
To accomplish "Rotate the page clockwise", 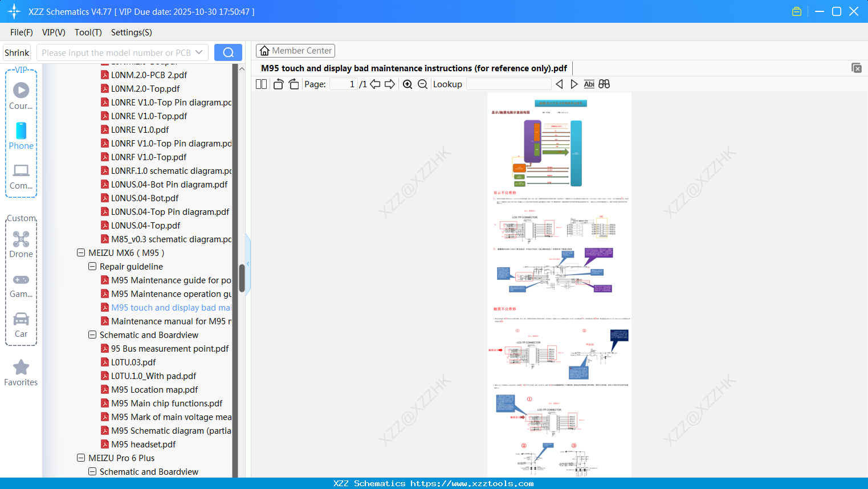I will (x=294, y=84).
